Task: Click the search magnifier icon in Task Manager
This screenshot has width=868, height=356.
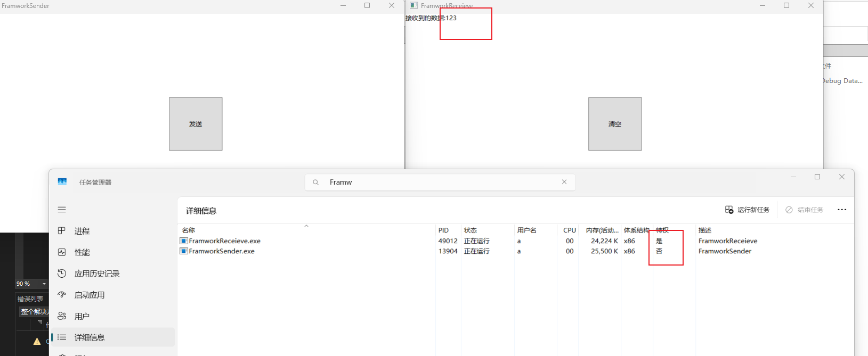Action: pos(316,182)
